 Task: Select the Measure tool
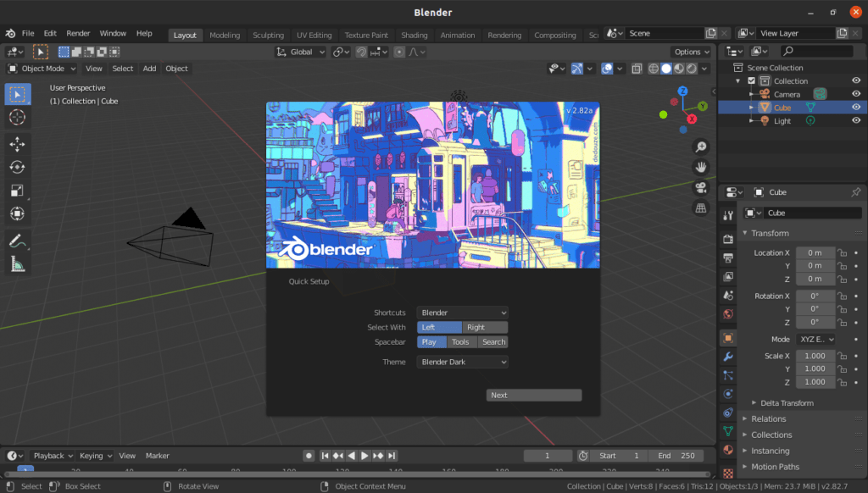click(17, 264)
